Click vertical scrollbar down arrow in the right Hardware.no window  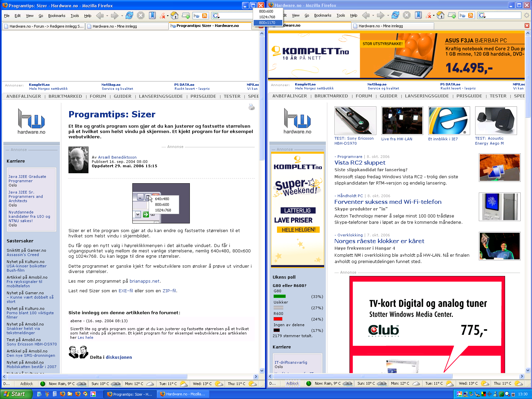click(528, 370)
